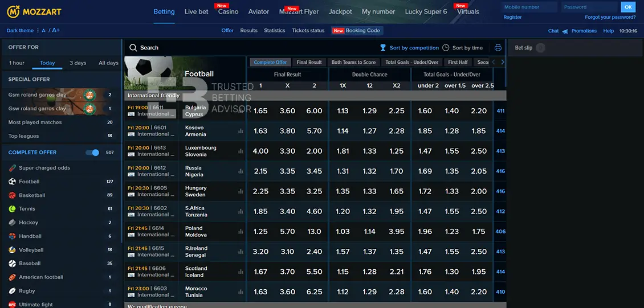Select the Hockey puck icon
The height and width of the screenshot is (308, 644).
point(12,222)
